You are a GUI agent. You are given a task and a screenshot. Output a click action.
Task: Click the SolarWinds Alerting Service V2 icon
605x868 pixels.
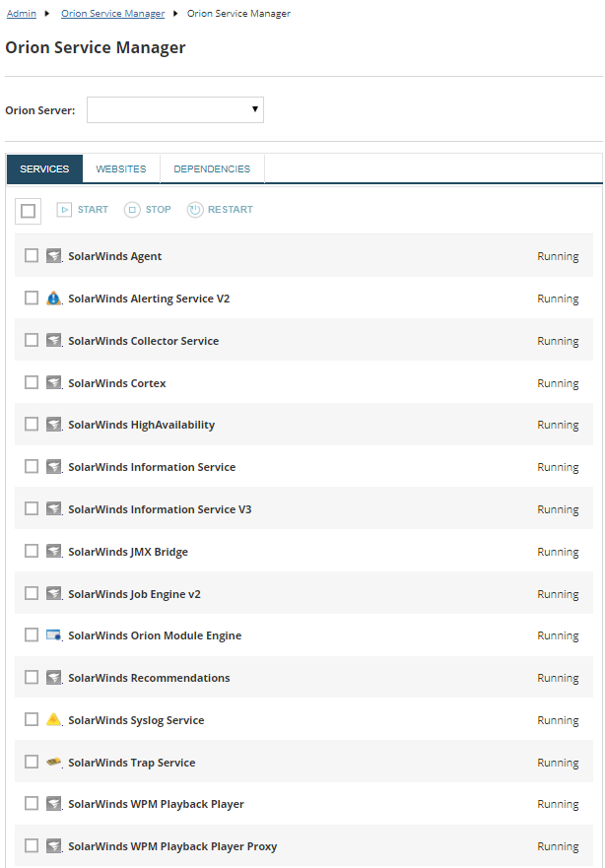pyautogui.click(x=54, y=298)
